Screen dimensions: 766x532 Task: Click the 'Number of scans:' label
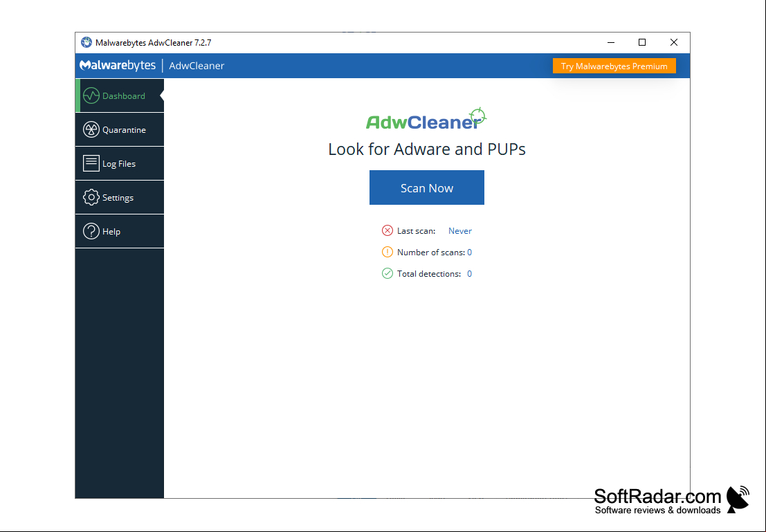click(x=431, y=253)
